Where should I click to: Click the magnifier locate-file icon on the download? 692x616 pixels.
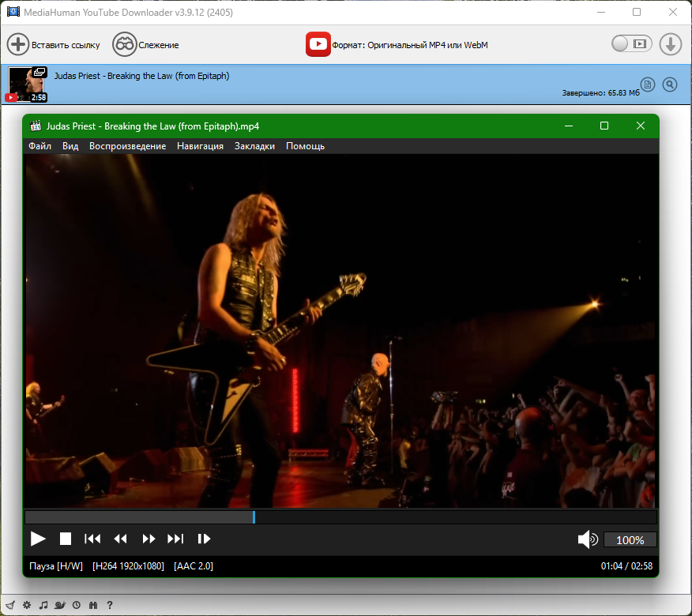[x=670, y=85]
